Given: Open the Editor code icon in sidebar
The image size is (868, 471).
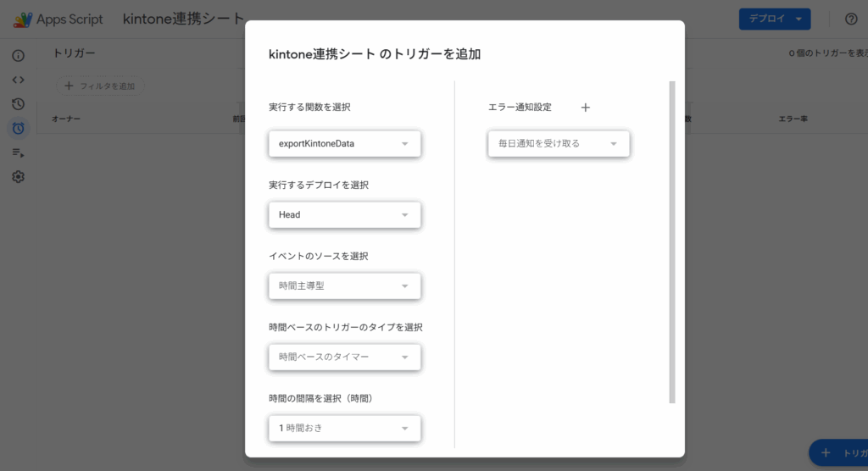Looking at the screenshot, I should (19, 80).
